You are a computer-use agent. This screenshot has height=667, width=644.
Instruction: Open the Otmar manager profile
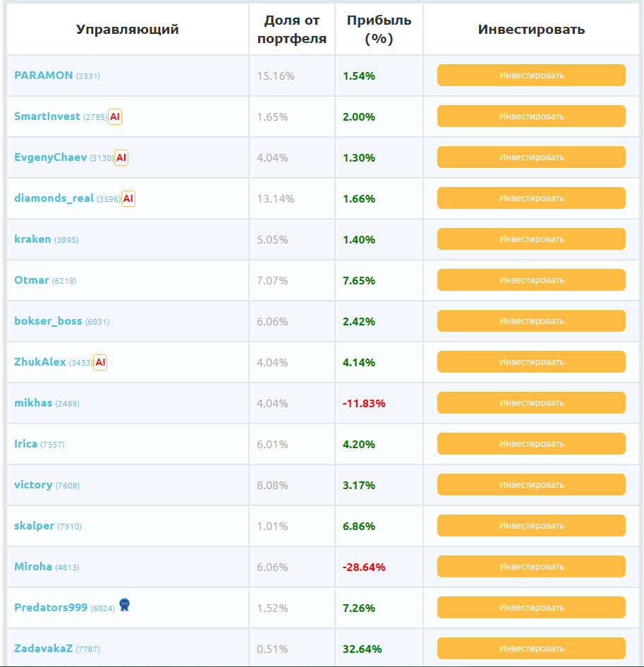(x=32, y=280)
